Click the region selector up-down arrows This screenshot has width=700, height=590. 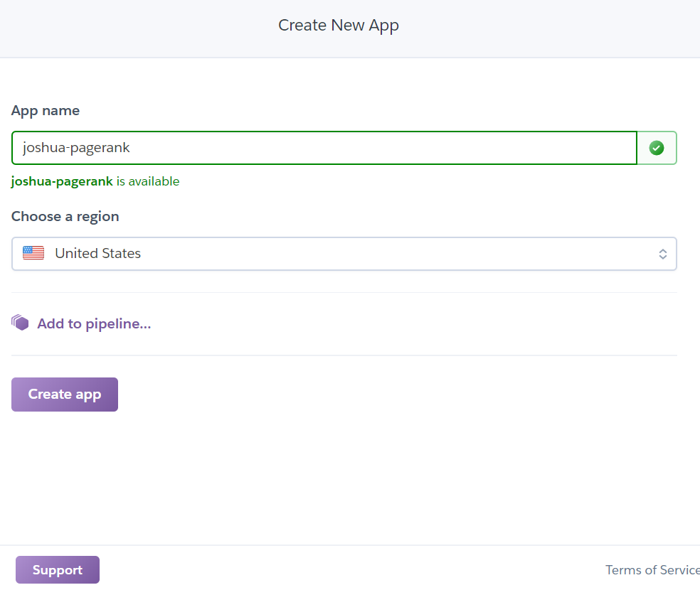pyautogui.click(x=662, y=254)
